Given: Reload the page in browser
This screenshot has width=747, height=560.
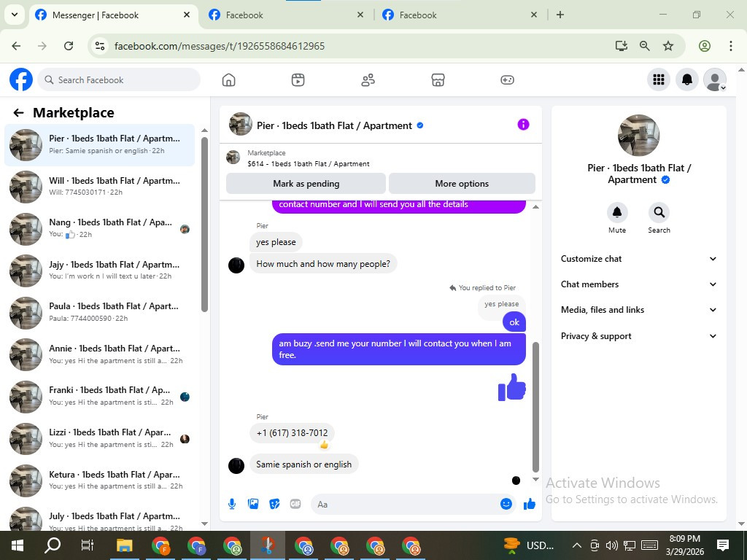Looking at the screenshot, I should 69,46.
